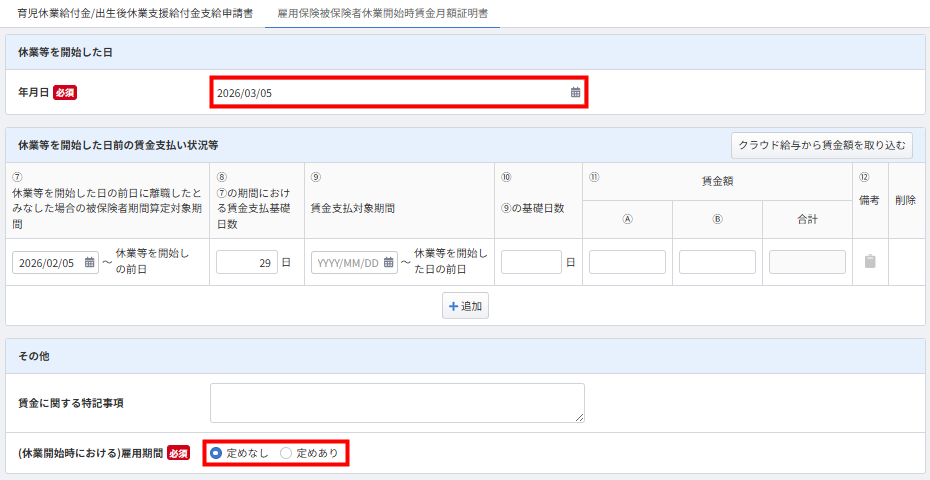Open calendar picker for 年月日 date field
Image resolution: width=930 pixels, height=480 pixels.
575,92
